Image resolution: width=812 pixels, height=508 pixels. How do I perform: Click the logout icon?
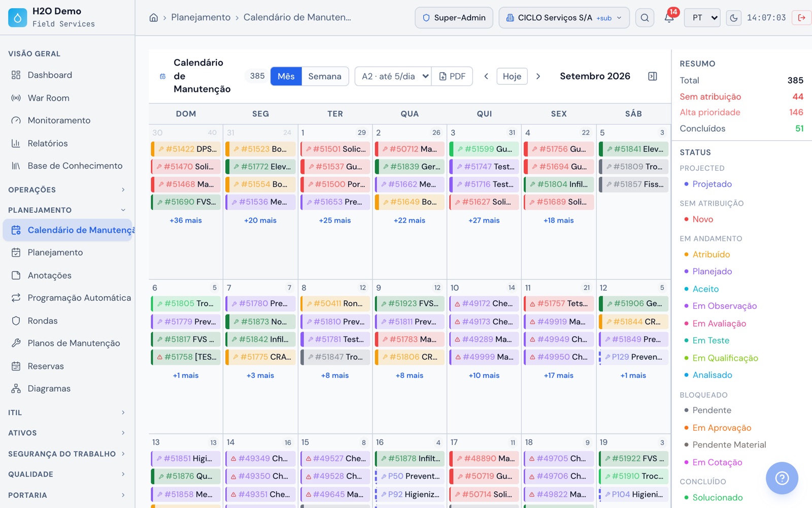point(802,18)
